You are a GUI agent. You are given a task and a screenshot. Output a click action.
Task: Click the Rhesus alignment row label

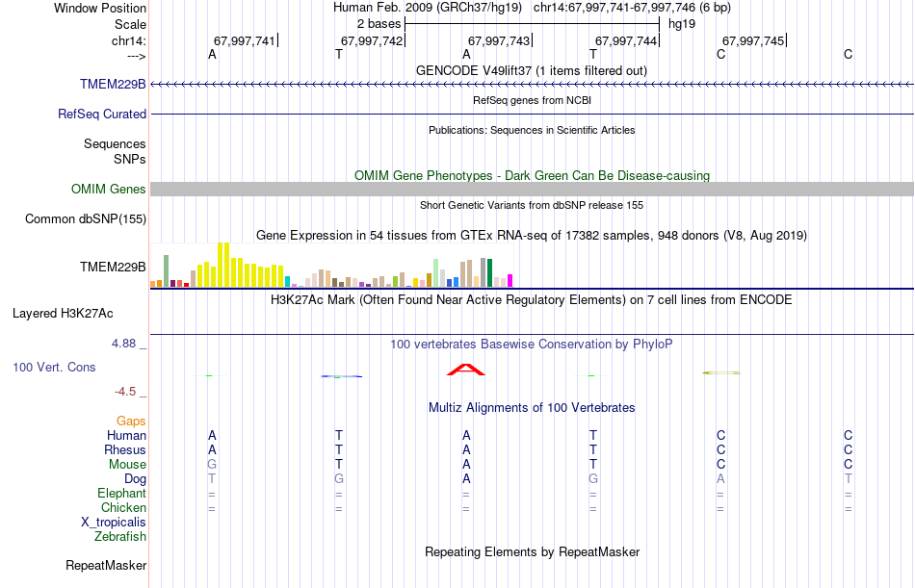pos(125,449)
